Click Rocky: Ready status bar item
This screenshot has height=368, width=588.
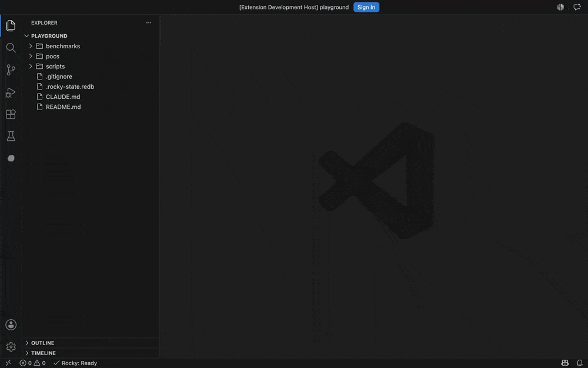[x=75, y=363]
